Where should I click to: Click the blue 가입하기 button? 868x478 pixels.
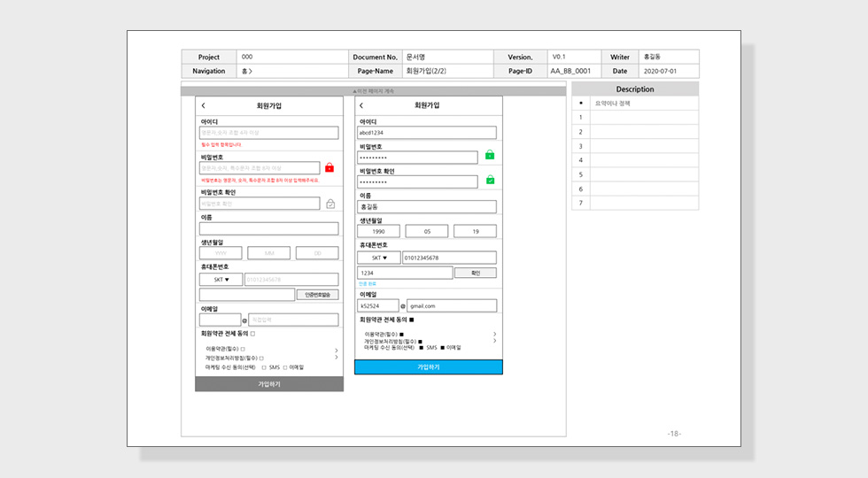[x=429, y=366]
